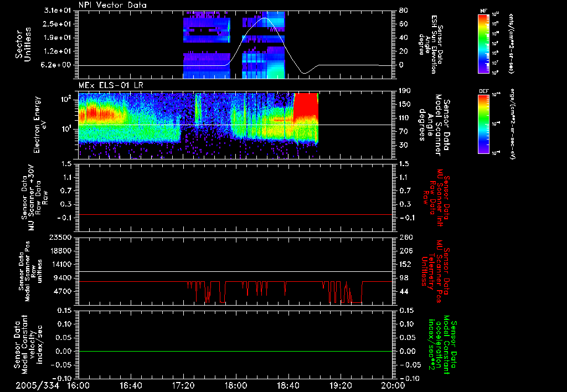Click the 20:00 time axis label
This screenshot has width=567, height=392.
point(393,386)
